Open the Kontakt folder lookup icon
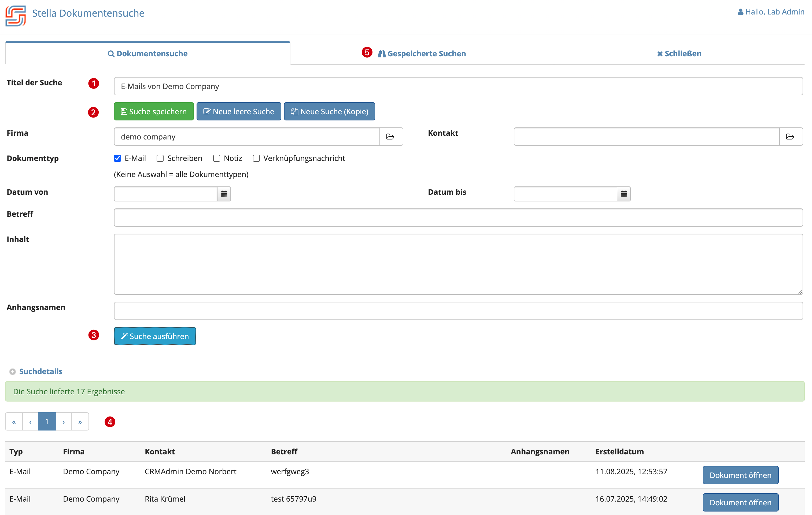This screenshot has height=515, width=812. pos(790,137)
